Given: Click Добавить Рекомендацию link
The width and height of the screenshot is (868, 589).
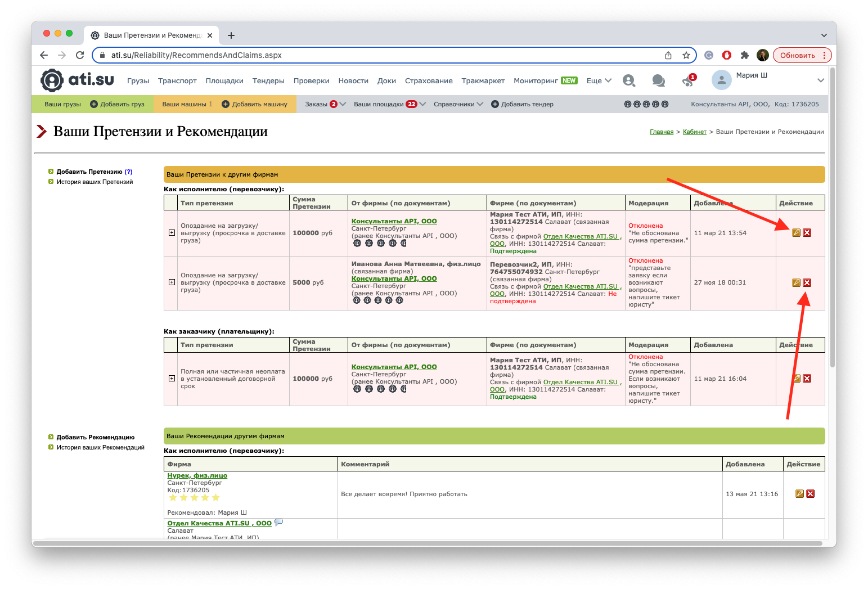Looking at the screenshot, I should (96, 438).
